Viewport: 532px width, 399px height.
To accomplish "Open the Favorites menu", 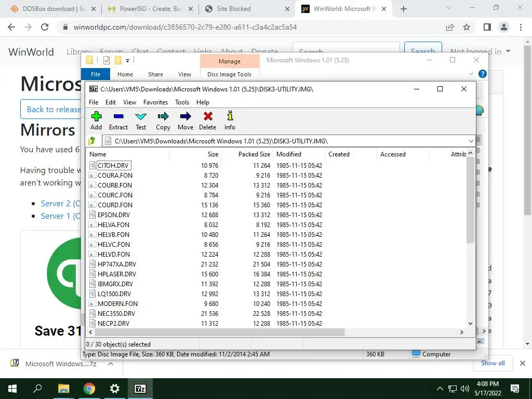I will [x=155, y=102].
